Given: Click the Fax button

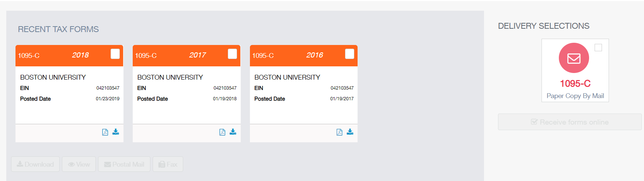Looking at the screenshot, I should [168, 164].
